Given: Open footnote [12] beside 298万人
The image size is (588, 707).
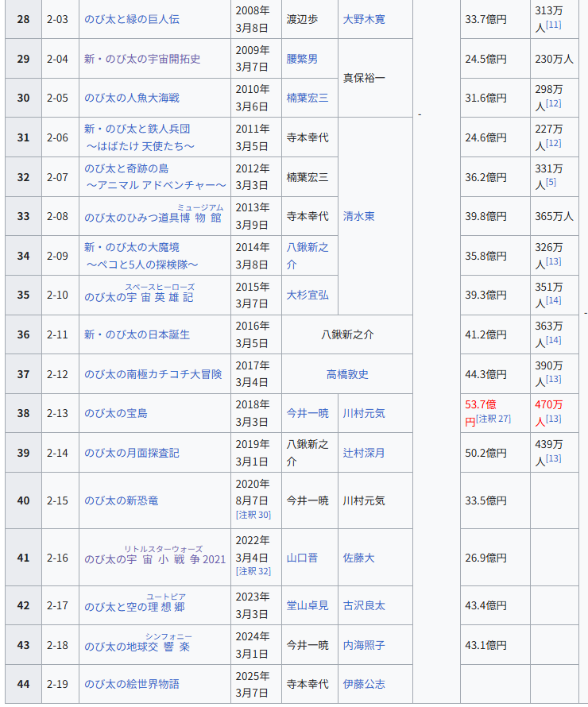Looking at the screenshot, I should point(553,103).
